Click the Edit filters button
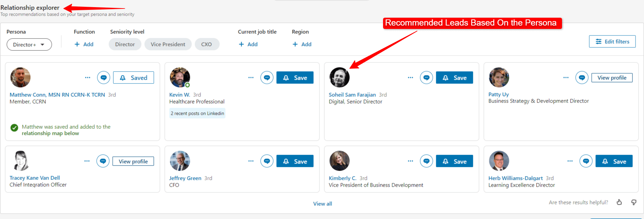Image resolution: width=644 pixels, height=219 pixels. [x=612, y=42]
